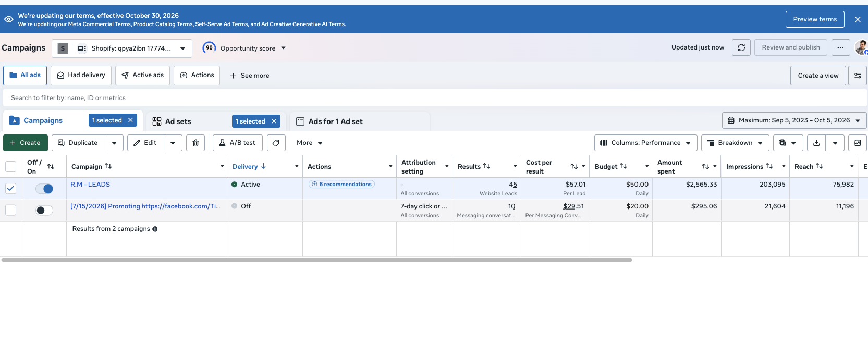Switch to the Had delivery view

(x=81, y=76)
